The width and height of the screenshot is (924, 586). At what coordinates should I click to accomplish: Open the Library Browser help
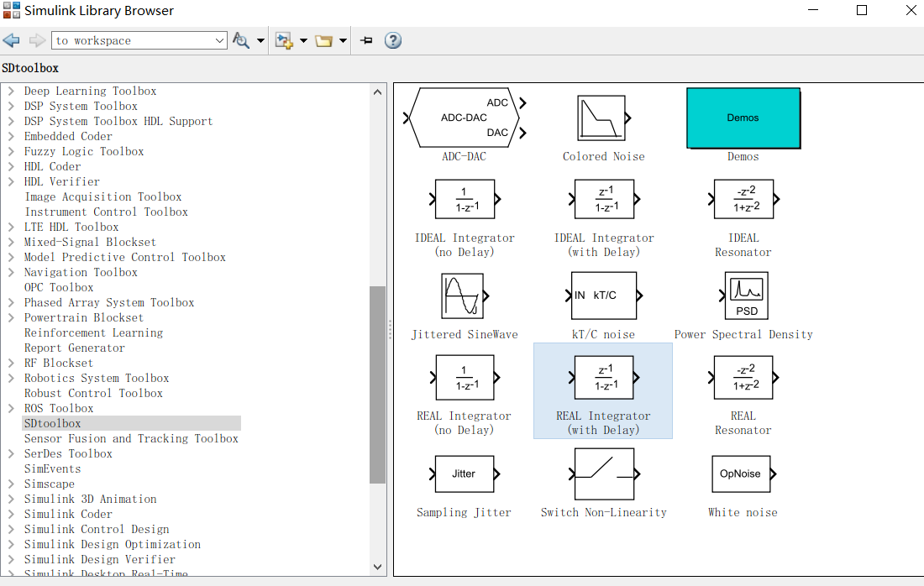392,39
